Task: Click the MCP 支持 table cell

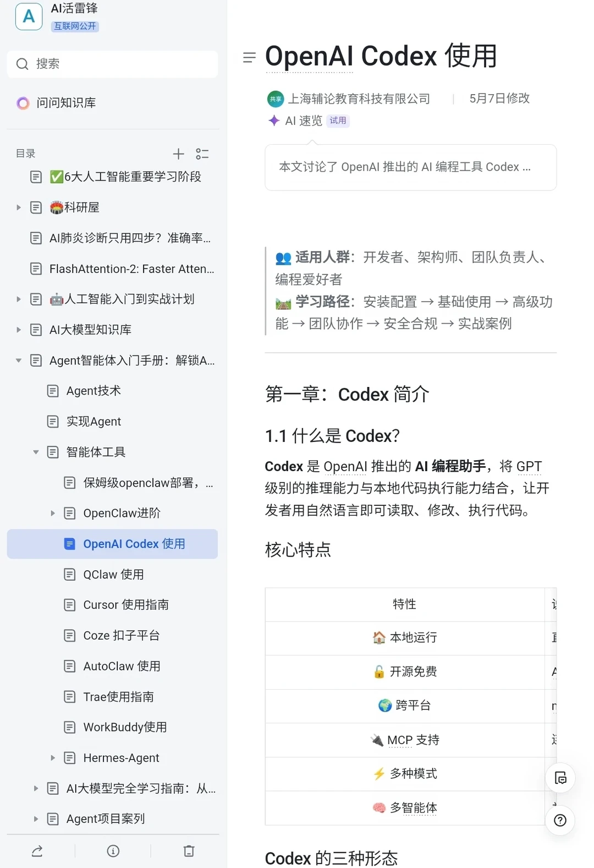Action: 405,740
